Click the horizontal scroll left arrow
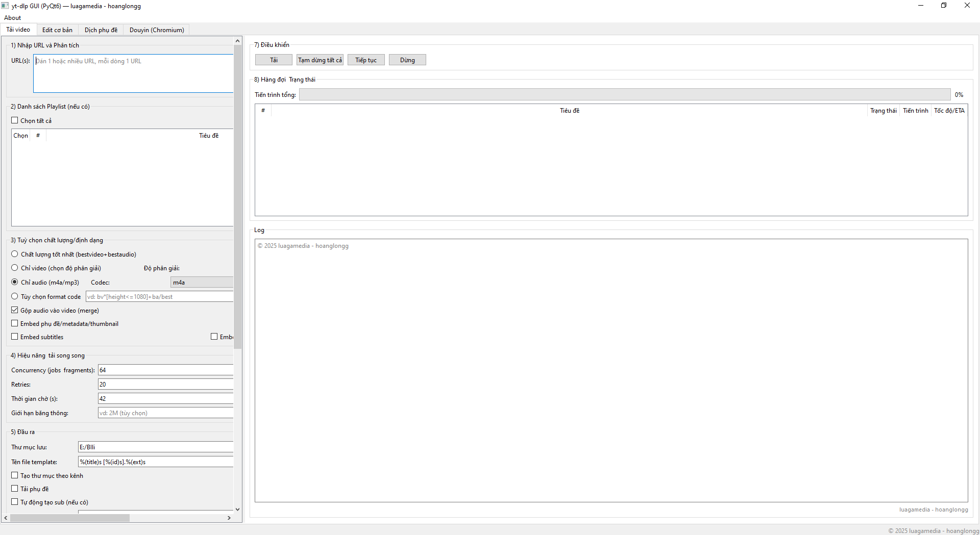Screen dimensions: 980x535 6,518
